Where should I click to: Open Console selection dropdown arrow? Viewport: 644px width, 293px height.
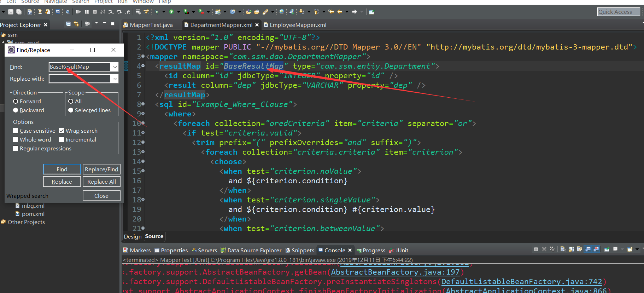[622, 249]
